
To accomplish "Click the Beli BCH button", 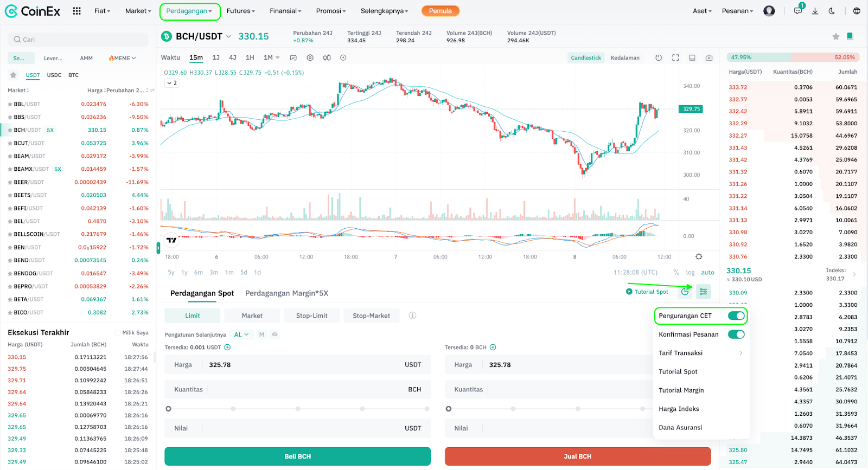I will pyautogui.click(x=298, y=456).
